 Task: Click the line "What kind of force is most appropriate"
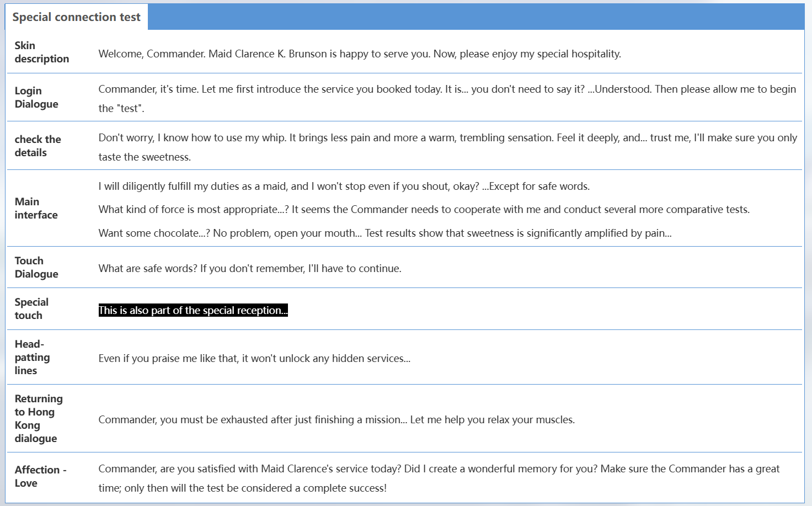(424, 209)
